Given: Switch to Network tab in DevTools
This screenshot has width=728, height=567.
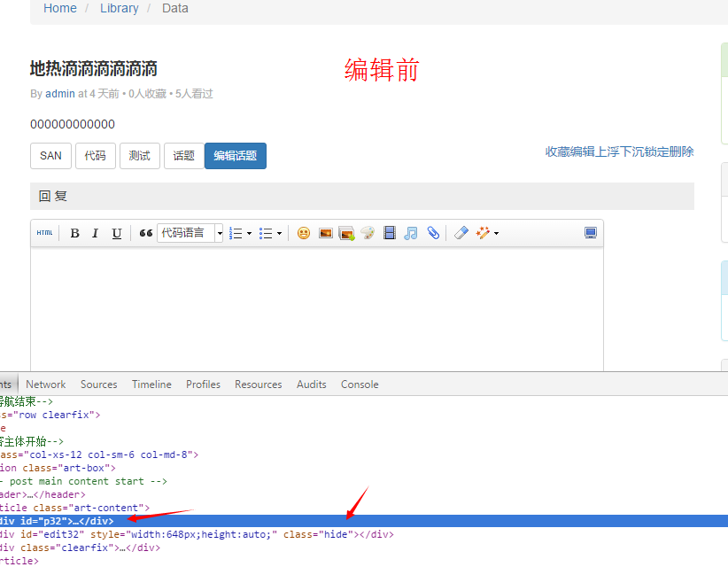Looking at the screenshot, I should point(45,384).
